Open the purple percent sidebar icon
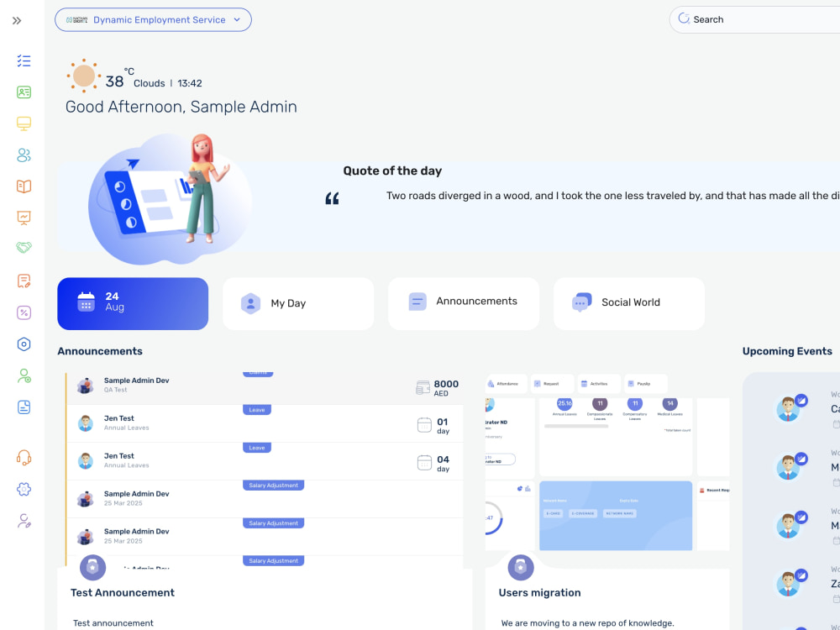 point(24,312)
